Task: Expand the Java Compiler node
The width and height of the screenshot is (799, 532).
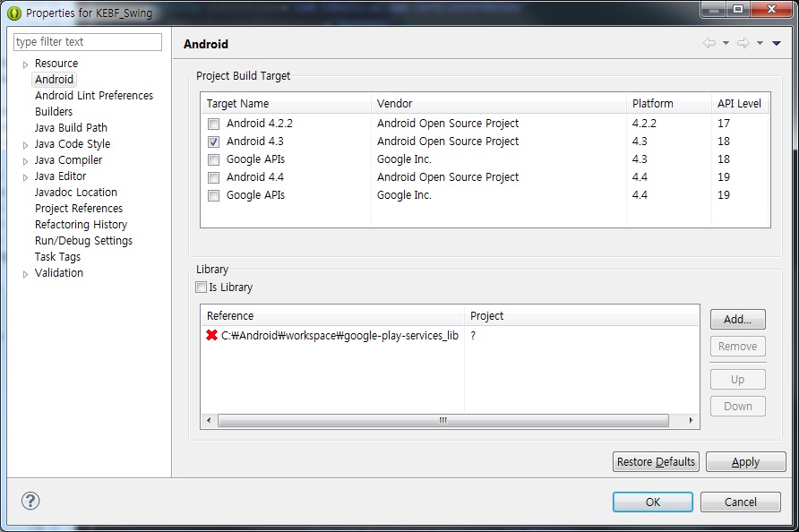Action: coord(25,161)
